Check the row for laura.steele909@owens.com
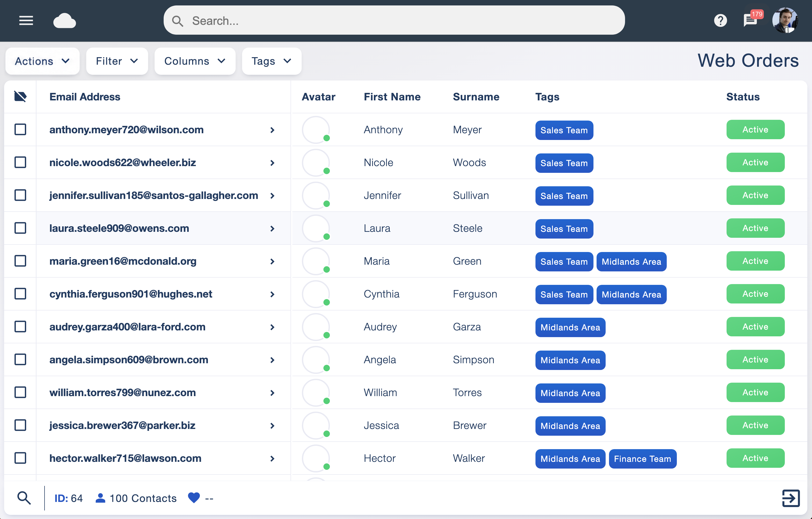This screenshot has height=519, width=812. click(20, 228)
